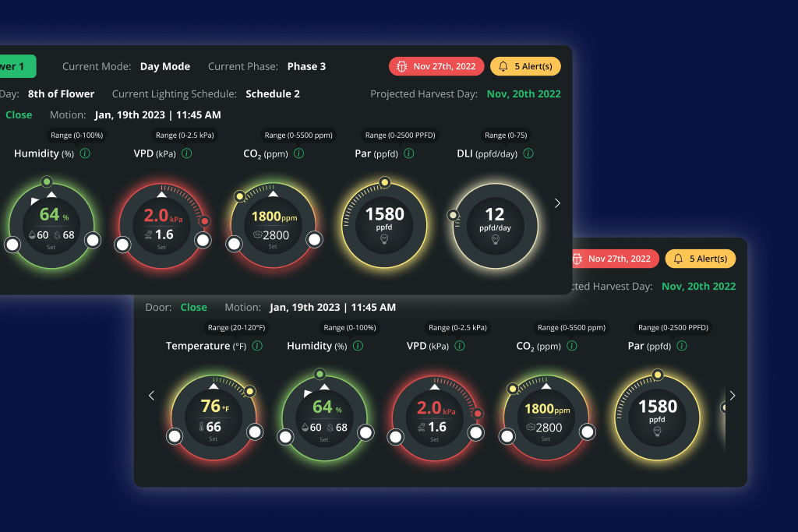Image resolution: width=798 pixels, height=532 pixels.
Task: Click Projected Harvest Day date in upper panel
Action: [524, 94]
